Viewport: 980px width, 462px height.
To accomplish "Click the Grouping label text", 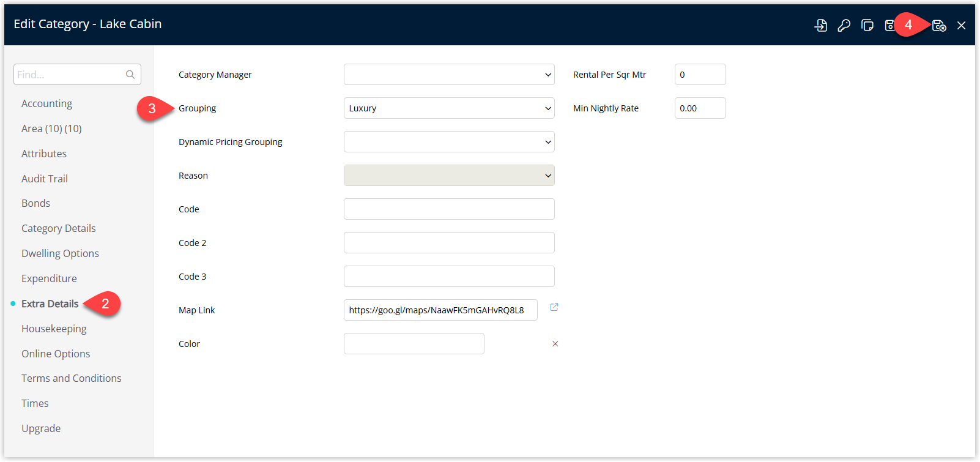I will click(x=197, y=108).
